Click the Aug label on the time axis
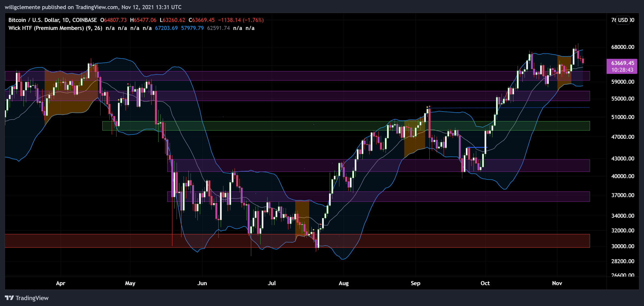Image resolution: width=644 pixels, height=306 pixels. [343, 283]
